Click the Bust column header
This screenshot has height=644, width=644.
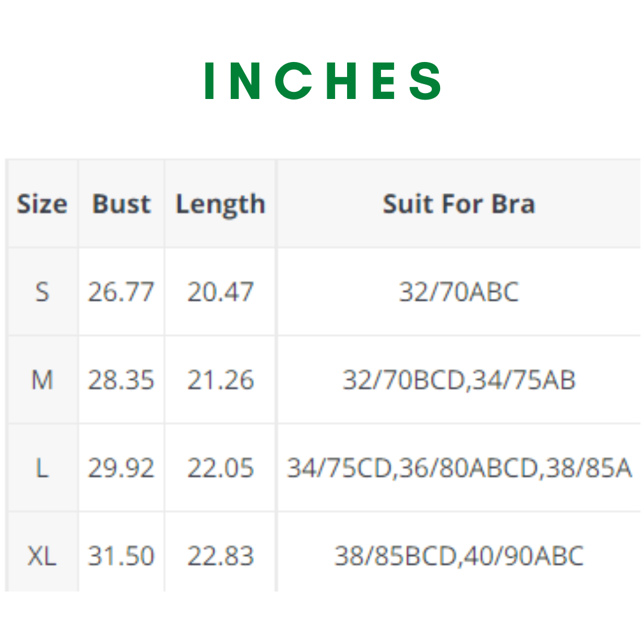(122, 204)
